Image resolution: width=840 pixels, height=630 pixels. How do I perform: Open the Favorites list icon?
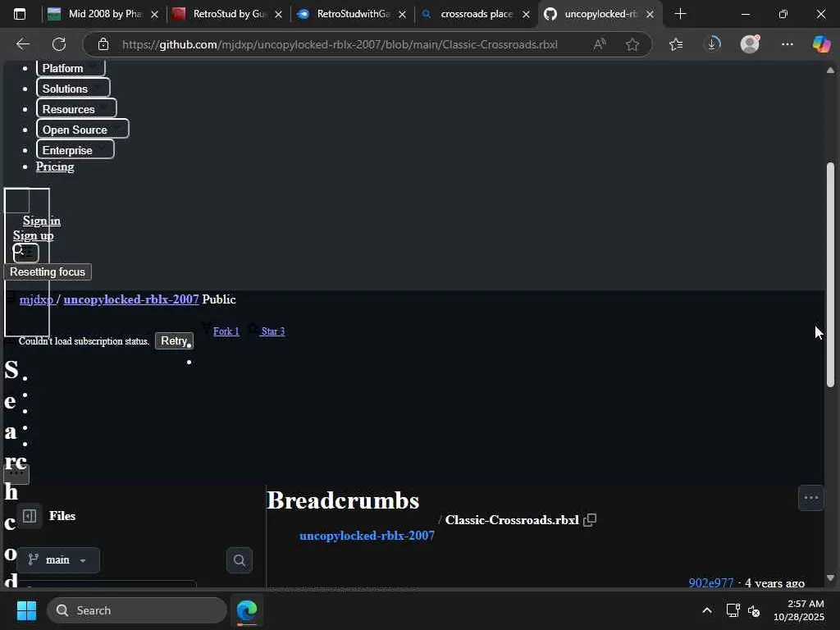pos(676,44)
